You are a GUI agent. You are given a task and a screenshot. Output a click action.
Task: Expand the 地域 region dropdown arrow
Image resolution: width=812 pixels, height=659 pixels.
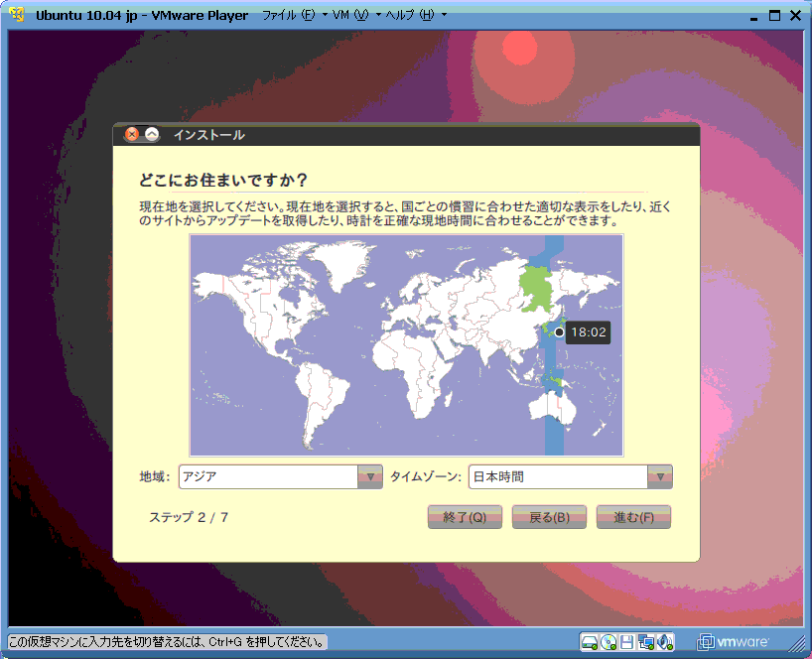pos(370,476)
